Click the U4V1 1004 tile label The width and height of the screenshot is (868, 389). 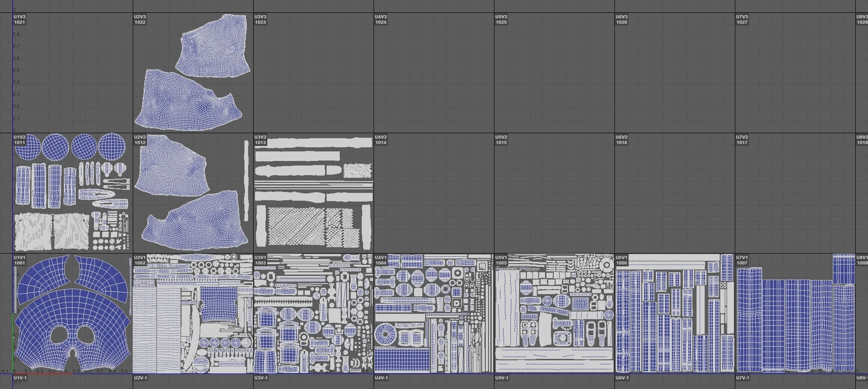click(381, 260)
